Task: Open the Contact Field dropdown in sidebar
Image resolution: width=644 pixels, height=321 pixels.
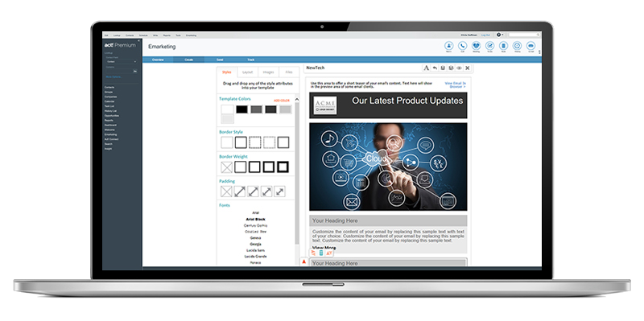Action: pyautogui.click(x=122, y=61)
